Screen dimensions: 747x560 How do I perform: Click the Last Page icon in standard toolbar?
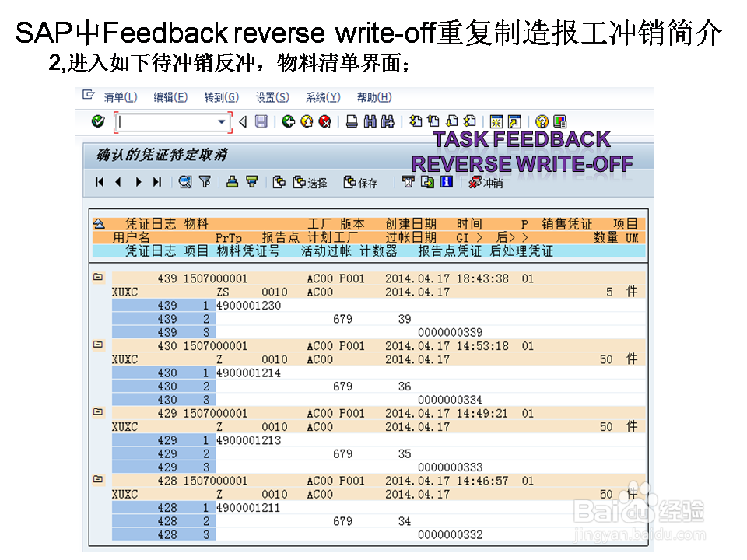[470, 121]
